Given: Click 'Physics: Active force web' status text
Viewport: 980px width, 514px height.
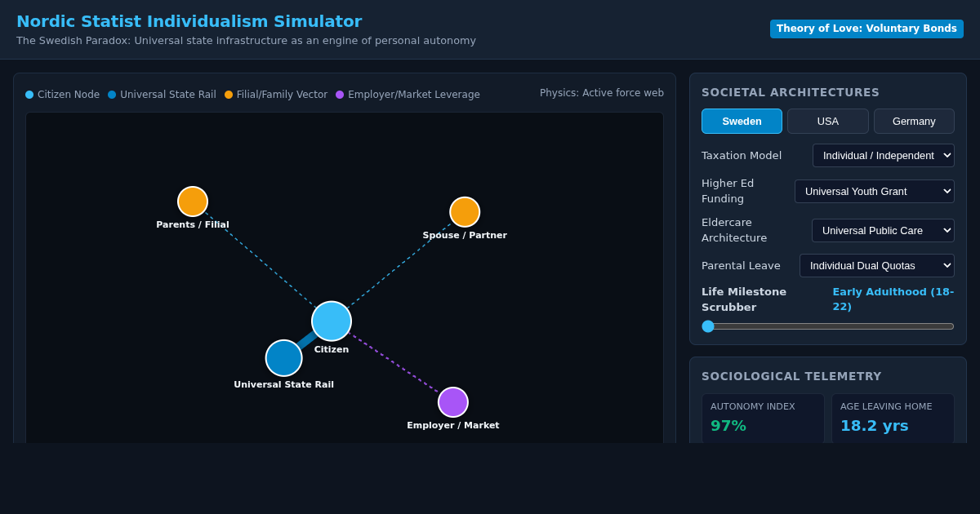Looking at the screenshot, I should pos(602,93).
